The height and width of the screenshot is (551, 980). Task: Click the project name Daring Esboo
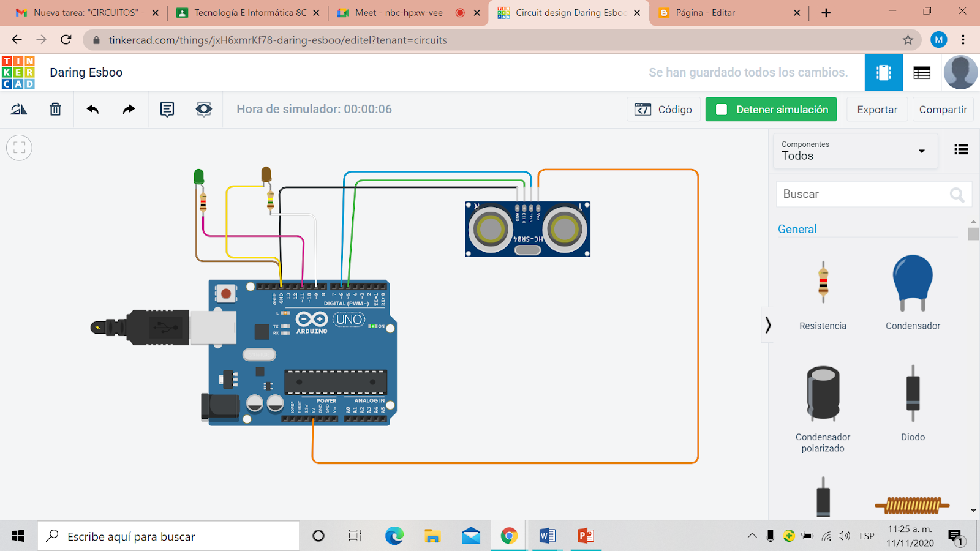pyautogui.click(x=86, y=72)
